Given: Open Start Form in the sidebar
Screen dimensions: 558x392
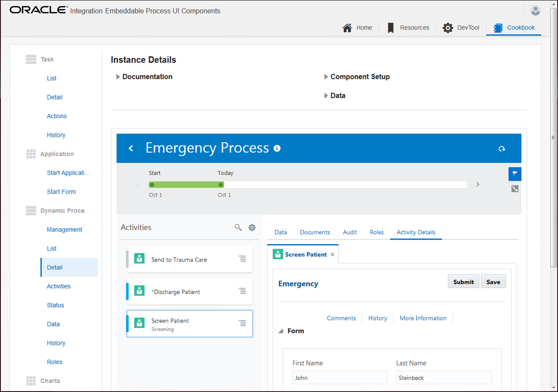Looking at the screenshot, I should coord(61,192).
